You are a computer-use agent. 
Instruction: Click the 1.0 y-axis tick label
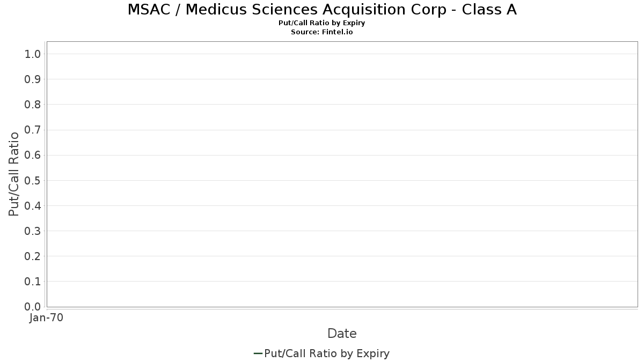click(33, 54)
